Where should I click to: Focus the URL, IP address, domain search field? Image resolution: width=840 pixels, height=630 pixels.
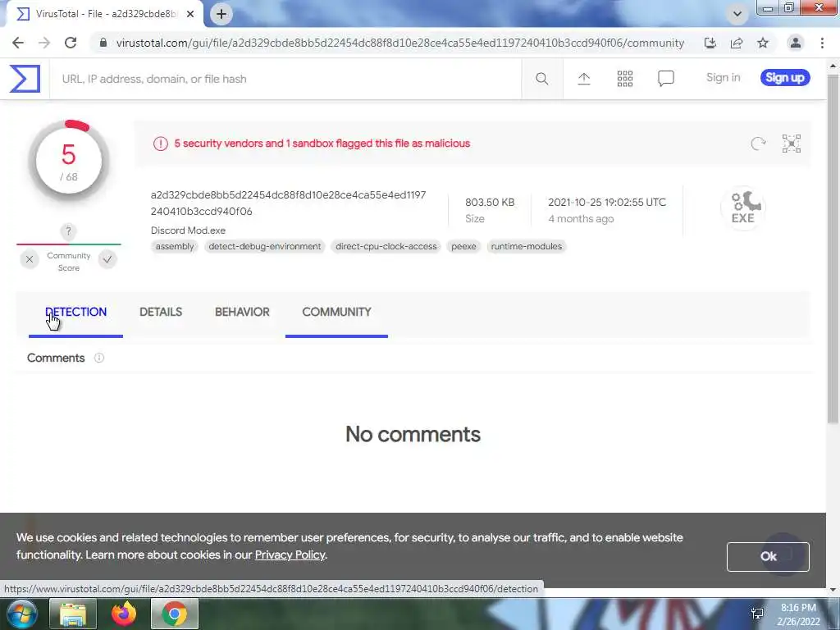click(285, 79)
